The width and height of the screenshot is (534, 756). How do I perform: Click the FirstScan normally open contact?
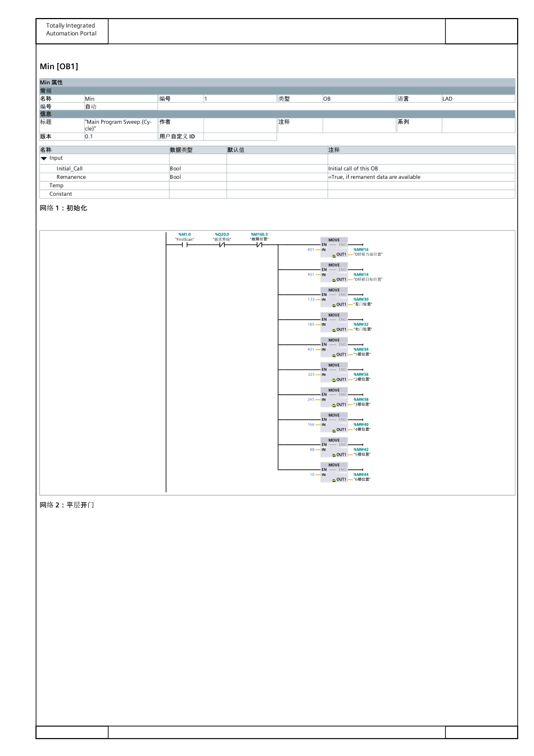[x=184, y=245]
